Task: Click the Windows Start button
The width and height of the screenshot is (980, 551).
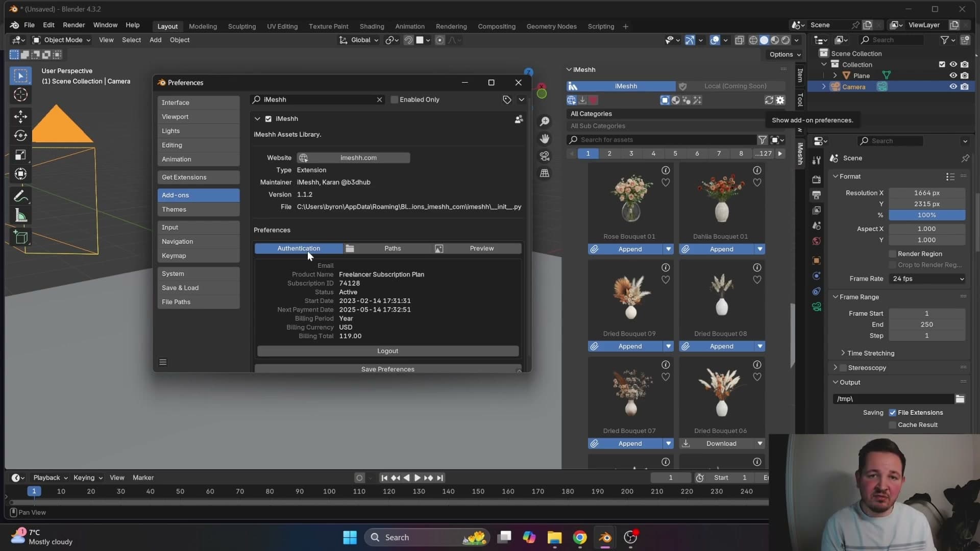Action: pos(350,537)
